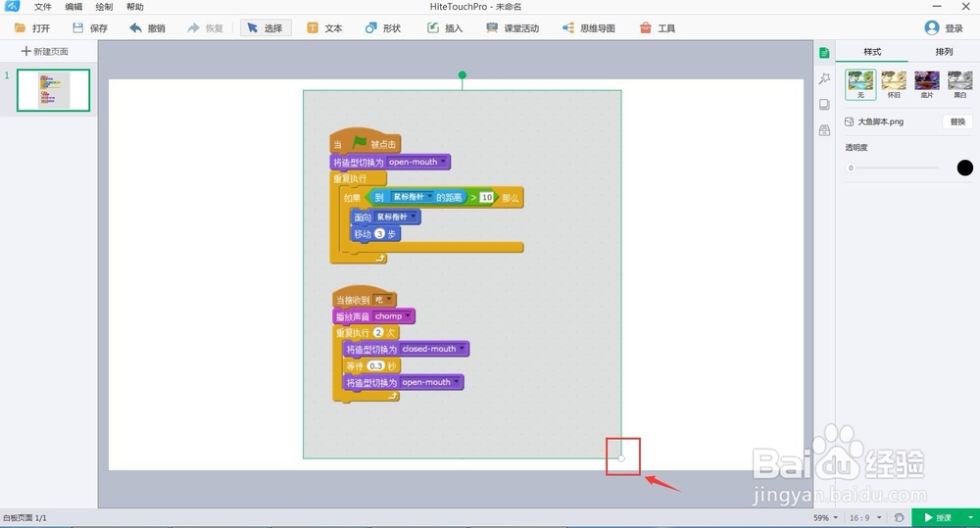Open the 16:9 aspect ratio dropdown

[865, 518]
